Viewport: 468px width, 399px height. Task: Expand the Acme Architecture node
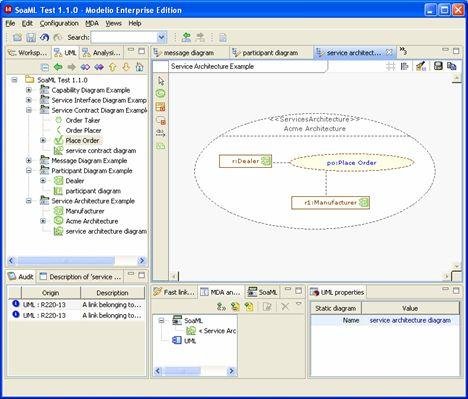[43, 221]
